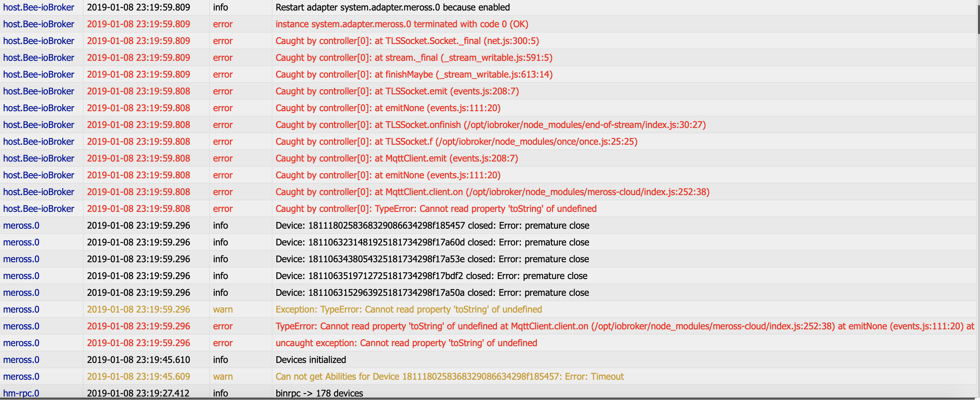Image resolution: width=980 pixels, height=400 pixels.
Task: Select the 'terminated with code 0 (OK)' error message
Action: 402,24
